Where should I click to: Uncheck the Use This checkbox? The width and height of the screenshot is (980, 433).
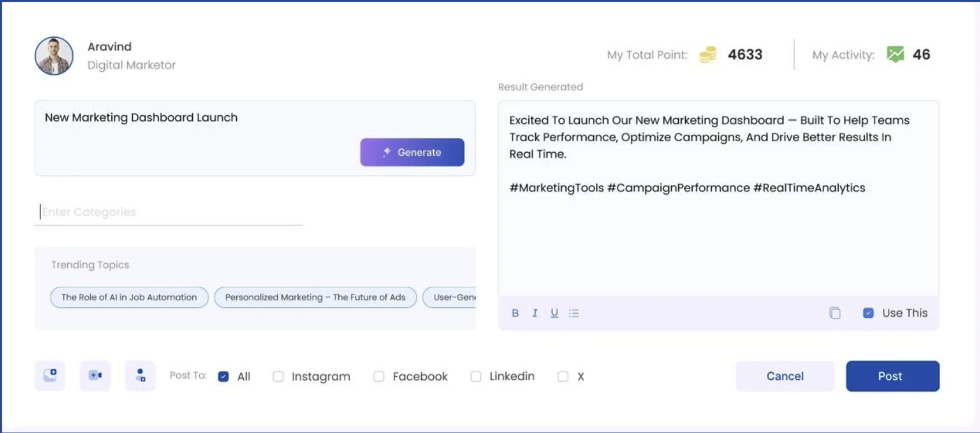(x=868, y=313)
